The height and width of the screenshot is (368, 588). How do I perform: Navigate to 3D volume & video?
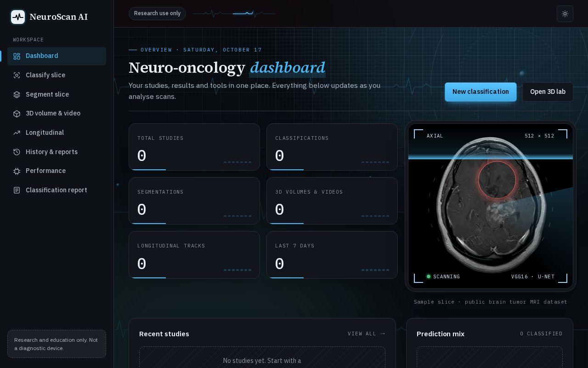[57, 114]
